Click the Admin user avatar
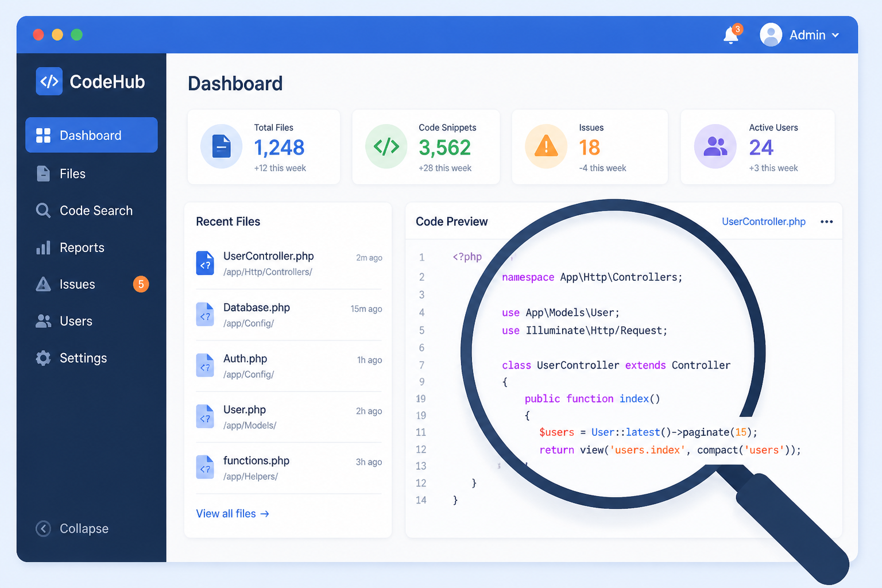The image size is (882, 588). 771,34
